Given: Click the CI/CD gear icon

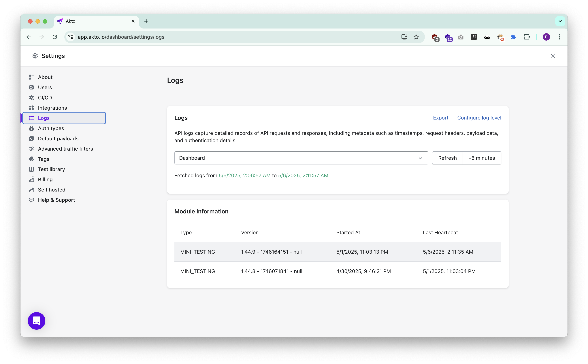Looking at the screenshot, I should (x=31, y=98).
